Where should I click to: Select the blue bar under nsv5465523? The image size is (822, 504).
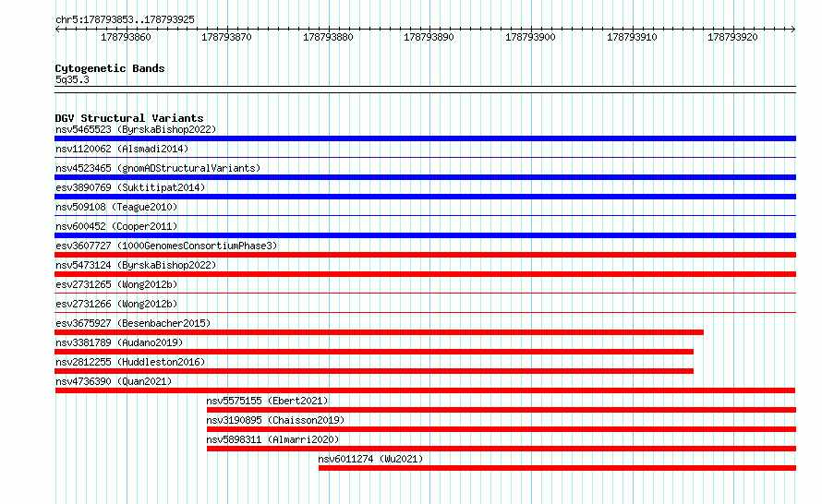coord(425,138)
